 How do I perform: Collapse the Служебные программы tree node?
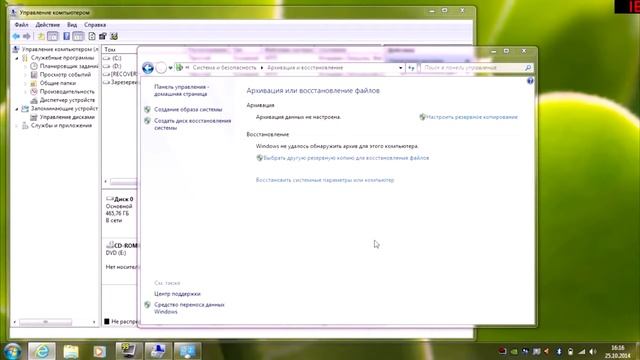click(17, 58)
